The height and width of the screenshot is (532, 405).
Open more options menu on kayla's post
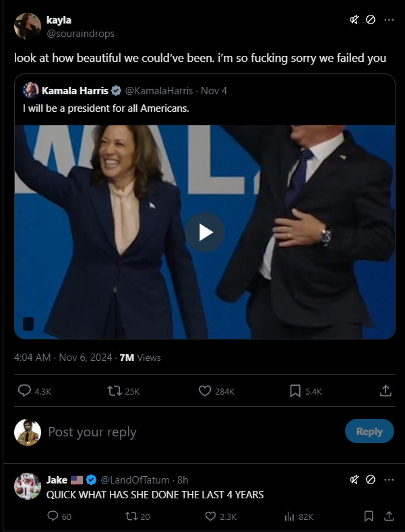(x=389, y=20)
